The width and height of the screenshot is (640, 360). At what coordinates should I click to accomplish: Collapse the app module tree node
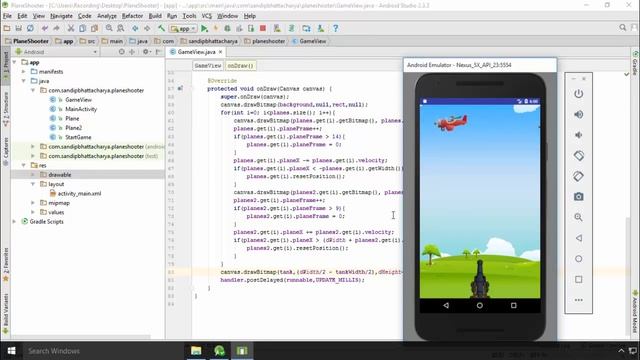15,62
